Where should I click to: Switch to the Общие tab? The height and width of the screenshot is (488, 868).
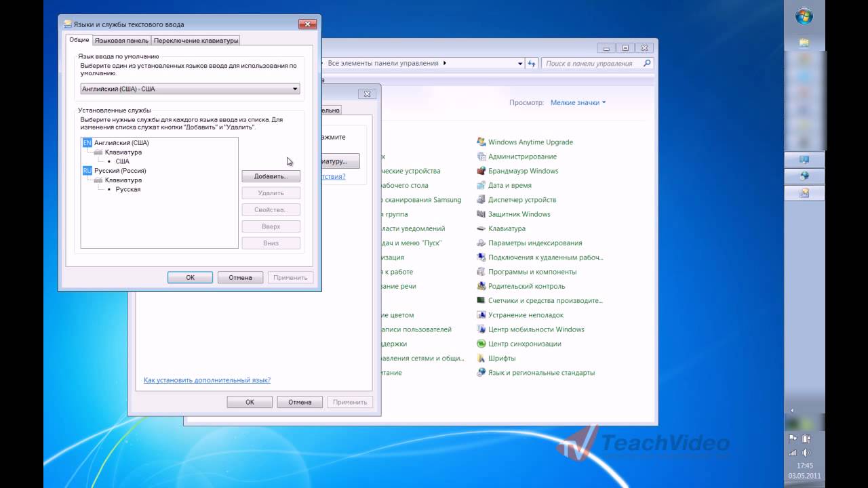(79, 40)
